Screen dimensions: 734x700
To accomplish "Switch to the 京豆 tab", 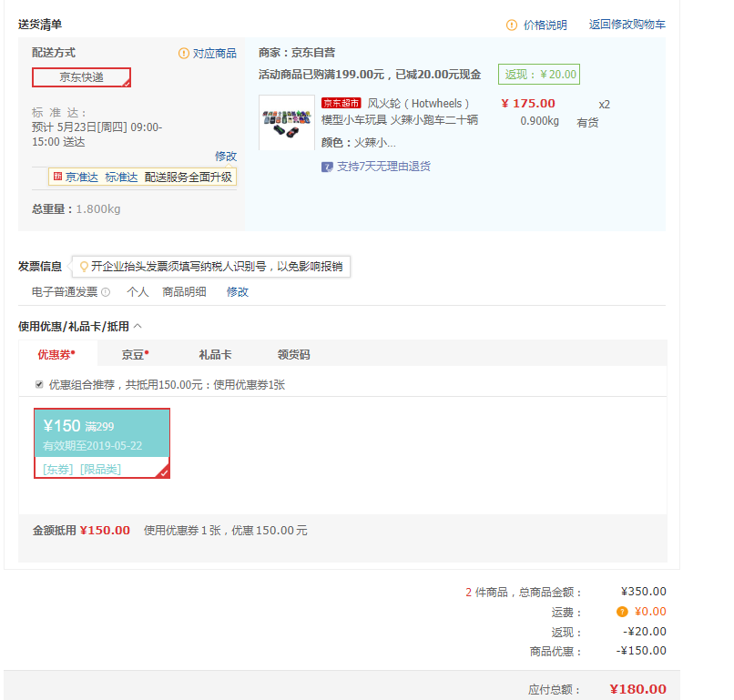I will pyautogui.click(x=136, y=354).
